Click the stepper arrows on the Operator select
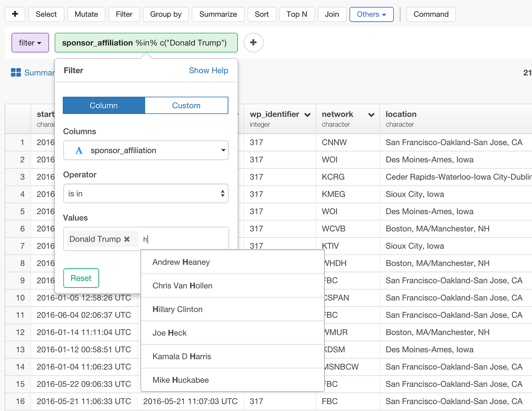Image resolution: width=532 pixels, height=411 pixels. tap(222, 193)
